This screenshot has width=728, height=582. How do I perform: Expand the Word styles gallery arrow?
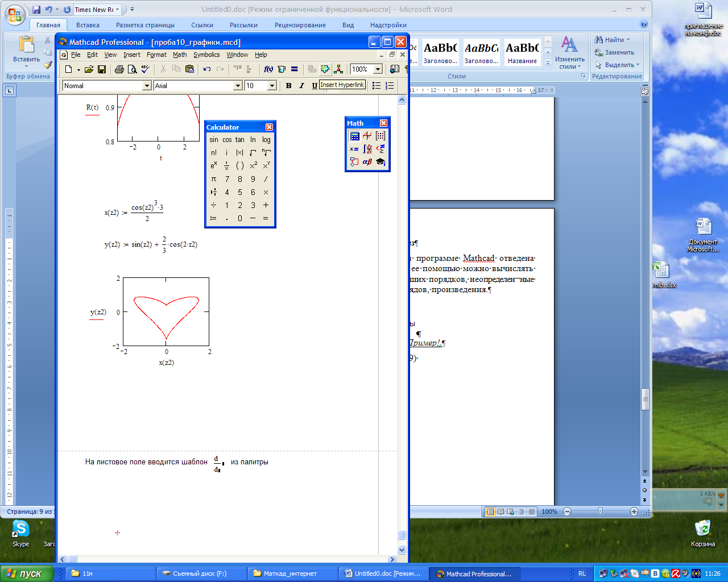[548, 64]
